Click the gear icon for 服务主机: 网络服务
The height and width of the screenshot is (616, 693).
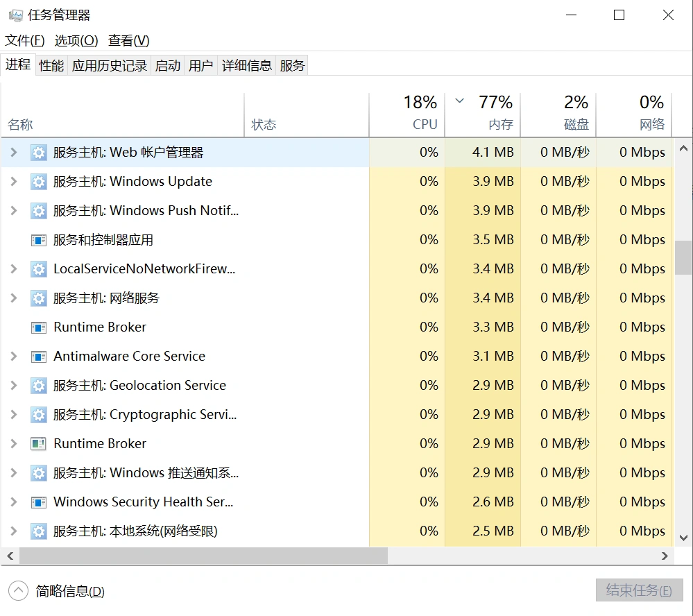point(39,298)
